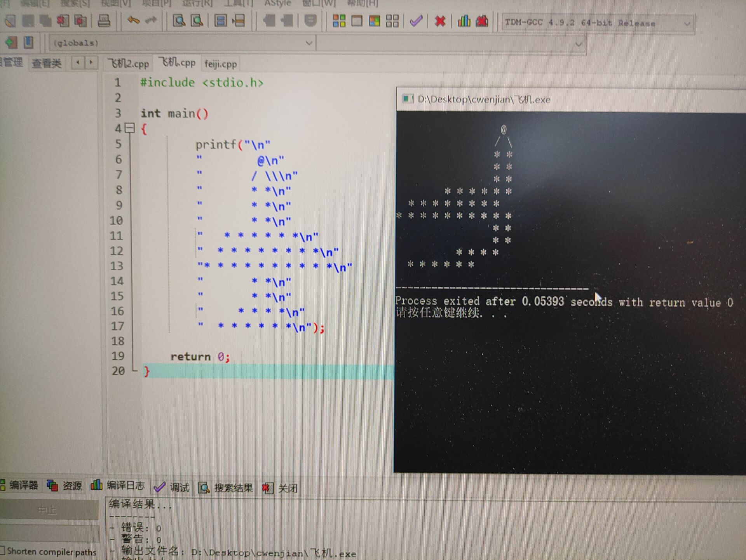746x560 pixels.
Task: Select the 查看类 side panel tab
Action: click(47, 63)
